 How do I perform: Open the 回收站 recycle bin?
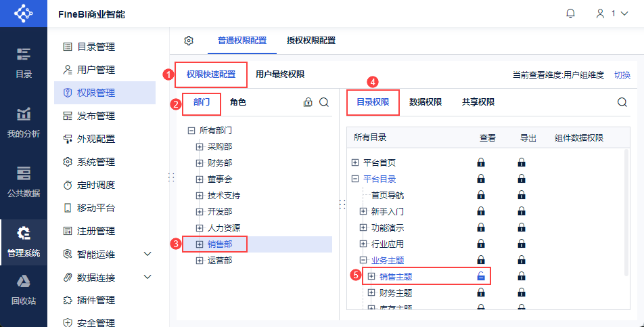(24, 290)
